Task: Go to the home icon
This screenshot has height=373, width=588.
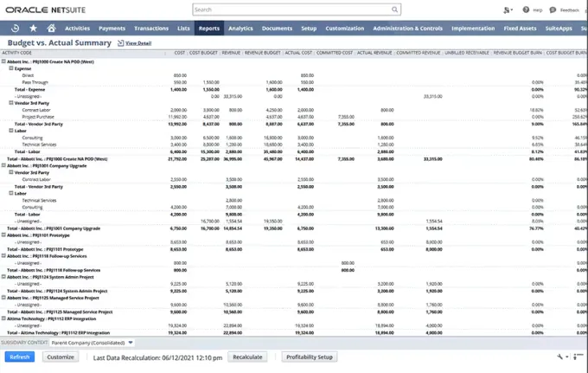Action: [51, 29]
